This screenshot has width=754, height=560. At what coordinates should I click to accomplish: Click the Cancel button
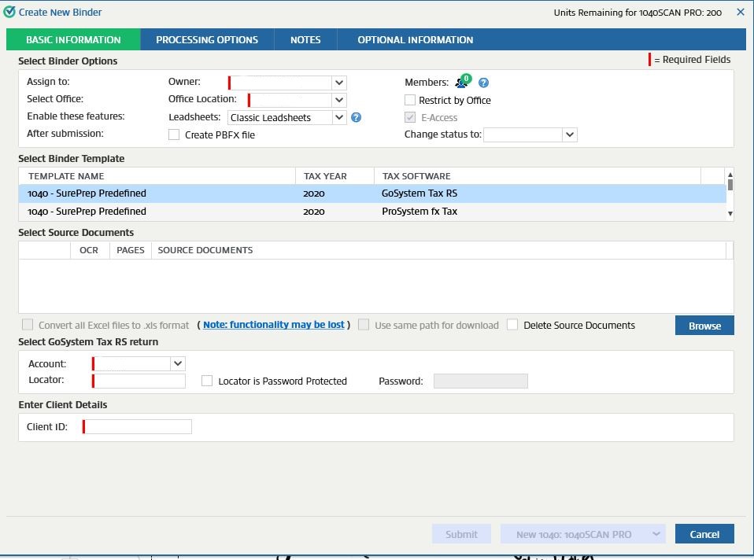pyautogui.click(x=704, y=534)
